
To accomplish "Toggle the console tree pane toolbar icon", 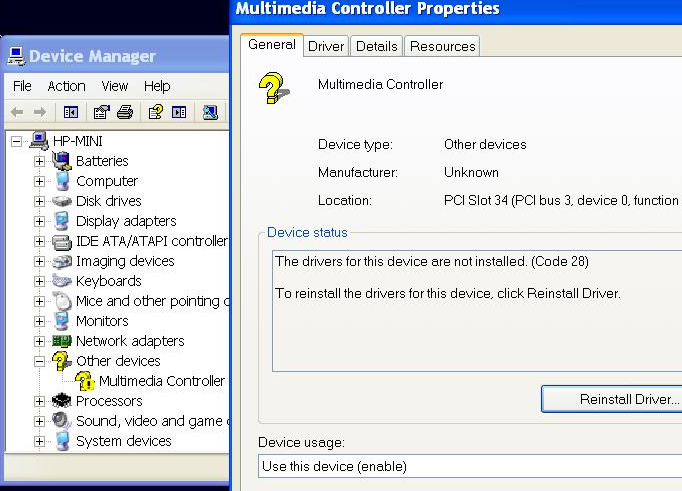I will [x=70, y=112].
